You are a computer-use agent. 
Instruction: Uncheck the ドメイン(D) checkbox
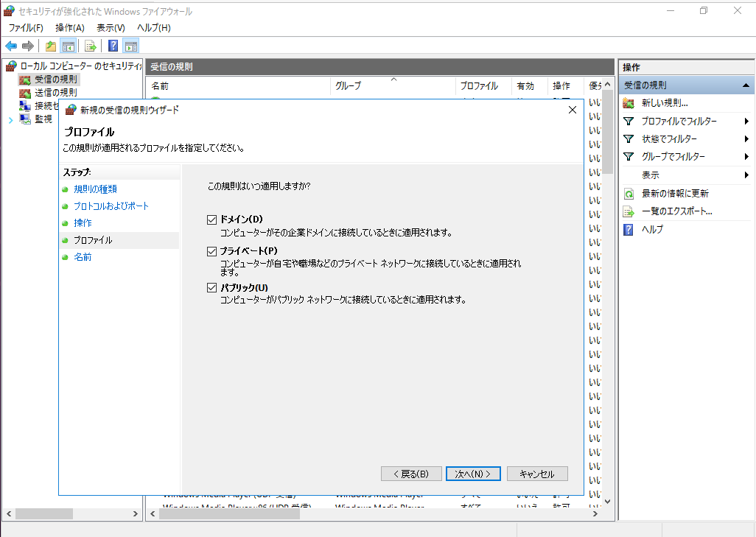[x=212, y=220]
